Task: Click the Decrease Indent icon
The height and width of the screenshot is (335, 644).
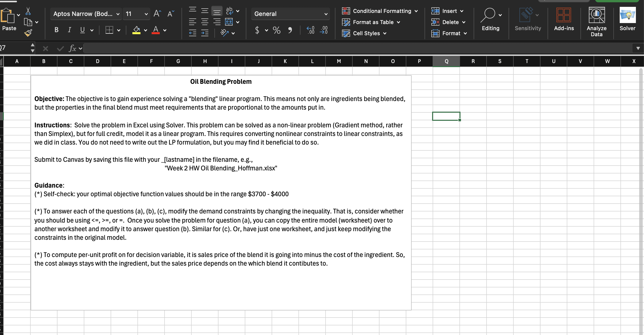Action: pos(192,33)
